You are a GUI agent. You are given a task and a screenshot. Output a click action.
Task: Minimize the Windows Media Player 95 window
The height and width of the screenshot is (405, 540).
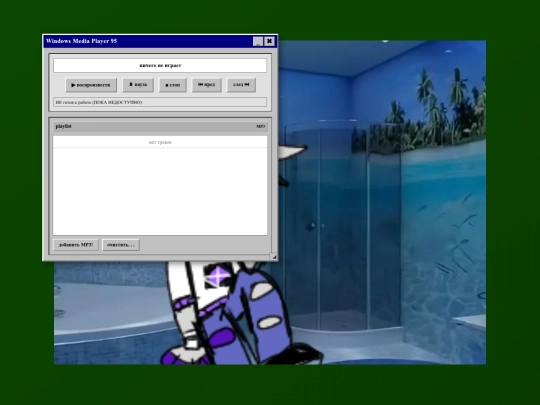point(258,41)
